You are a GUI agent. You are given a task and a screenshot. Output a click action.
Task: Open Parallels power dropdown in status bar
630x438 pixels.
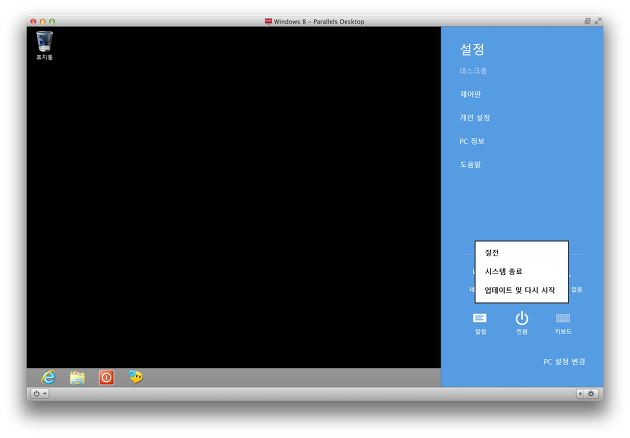[40, 393]
